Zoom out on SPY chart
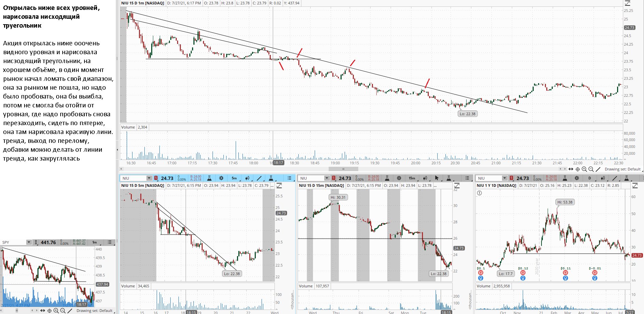 [63, 311]
